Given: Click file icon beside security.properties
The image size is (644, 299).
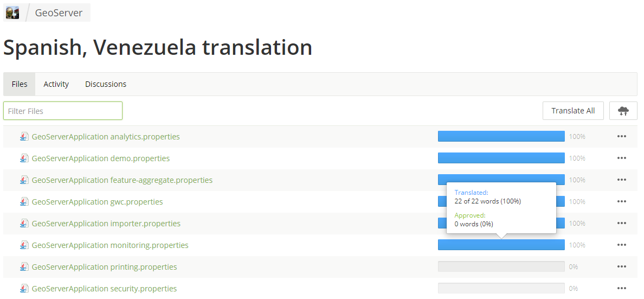Looking at the screenshot, I should coord(24,288).
